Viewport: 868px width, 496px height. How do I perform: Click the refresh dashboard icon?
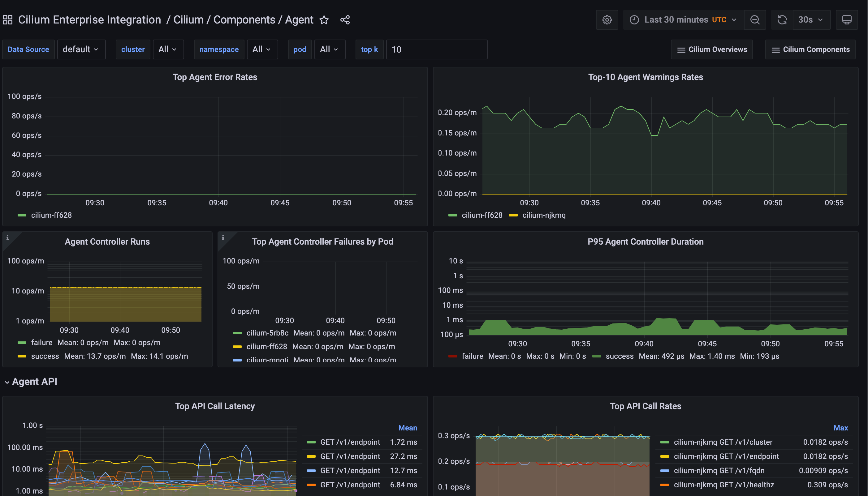(782, 20)
